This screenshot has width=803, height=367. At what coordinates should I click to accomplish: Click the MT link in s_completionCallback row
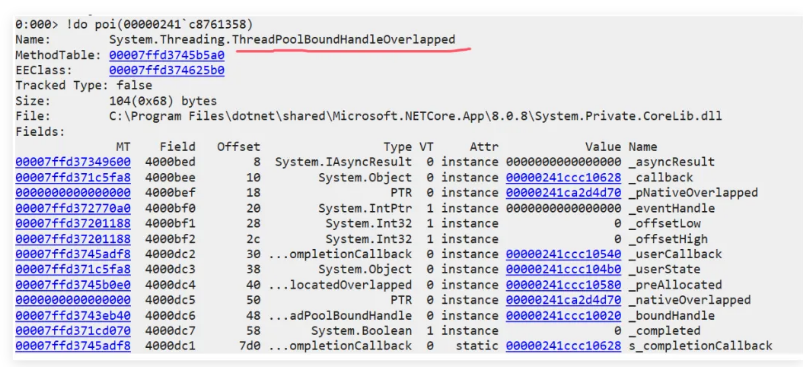click(73, 346)
